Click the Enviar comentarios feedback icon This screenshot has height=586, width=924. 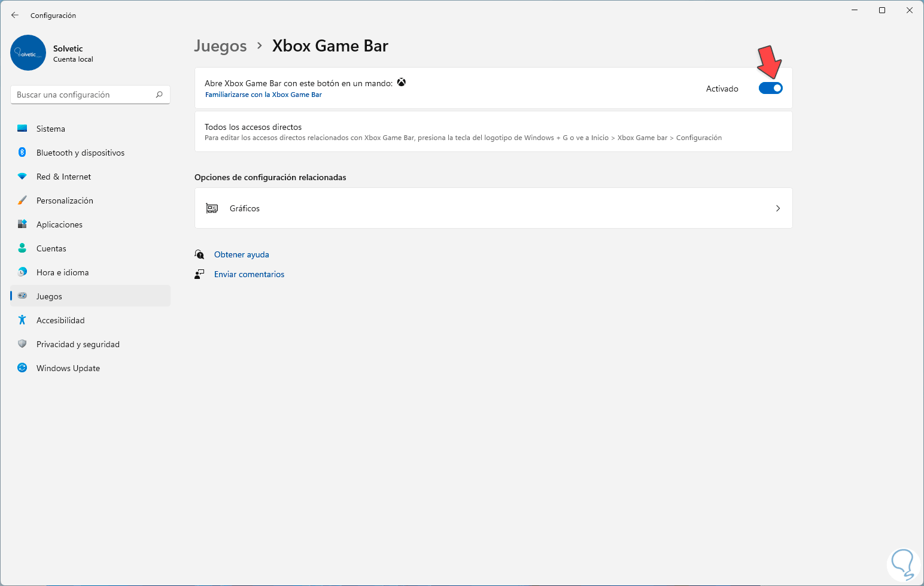199,274
